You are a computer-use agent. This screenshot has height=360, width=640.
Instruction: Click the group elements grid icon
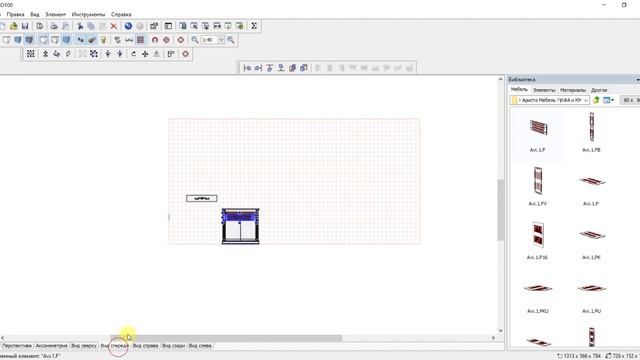31,54
